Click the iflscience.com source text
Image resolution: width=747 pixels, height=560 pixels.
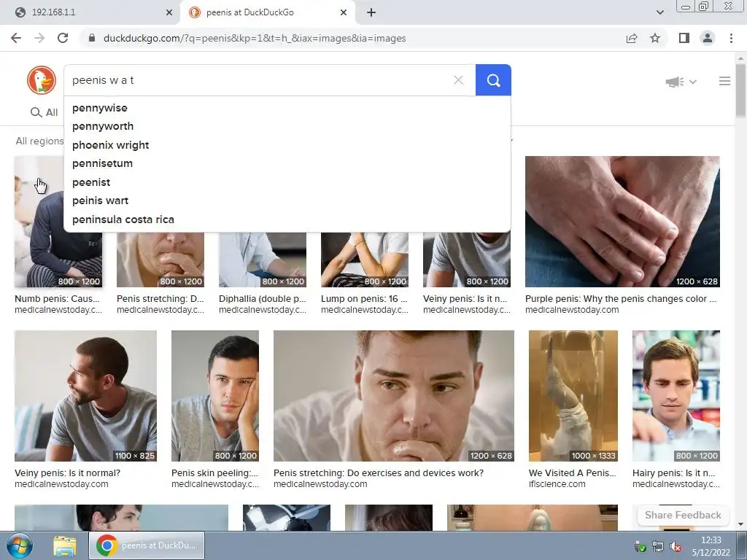point(557,484)
